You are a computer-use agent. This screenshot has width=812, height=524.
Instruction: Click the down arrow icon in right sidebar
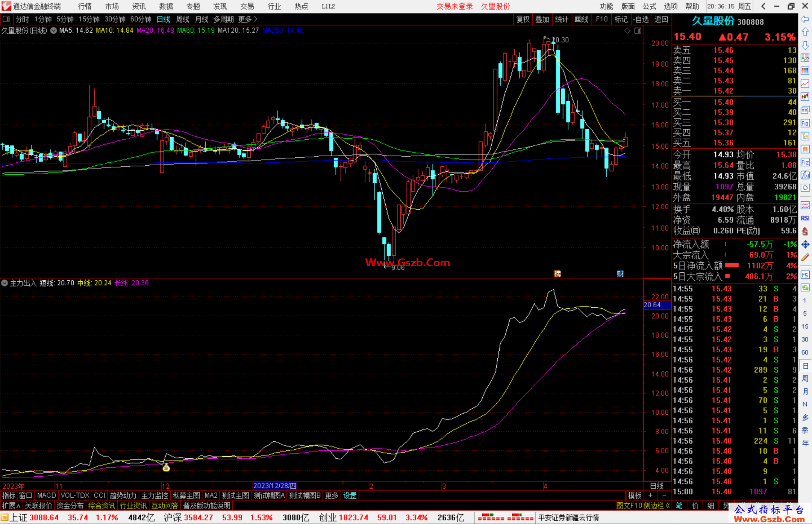point(805,45)
